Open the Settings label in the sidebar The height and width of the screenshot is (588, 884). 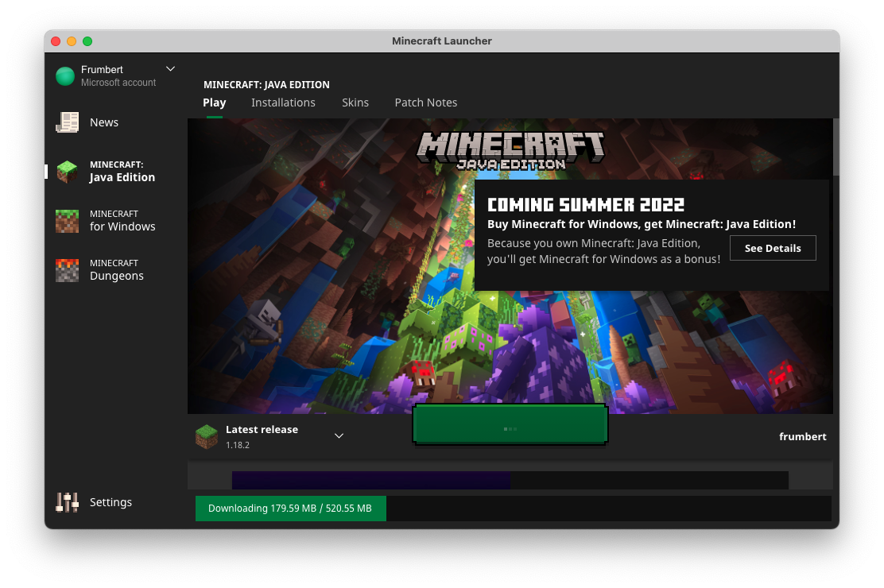point(111,502)
